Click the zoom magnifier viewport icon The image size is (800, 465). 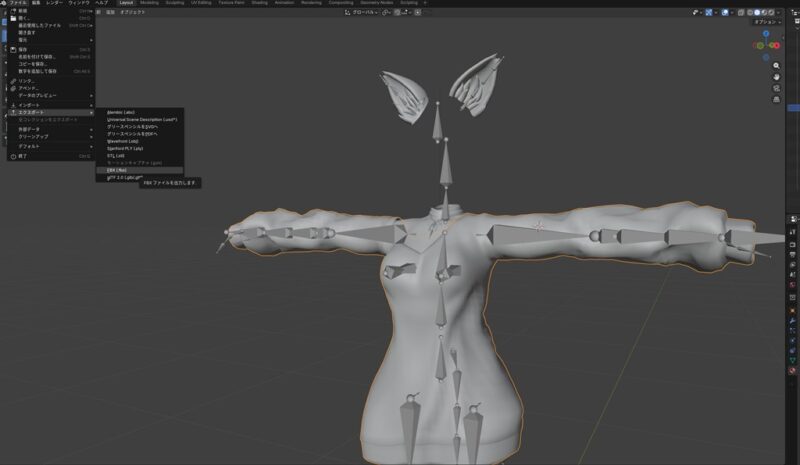tap(777, 65)
